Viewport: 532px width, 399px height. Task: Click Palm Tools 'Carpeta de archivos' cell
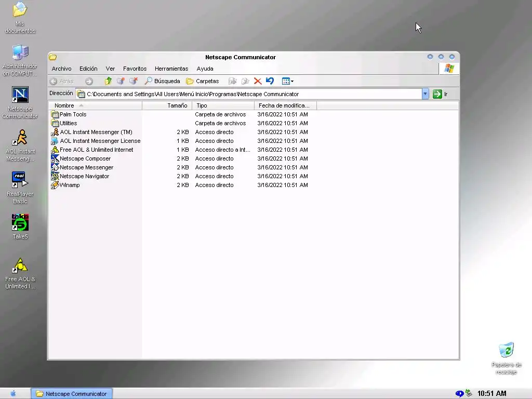click(220, 114)
